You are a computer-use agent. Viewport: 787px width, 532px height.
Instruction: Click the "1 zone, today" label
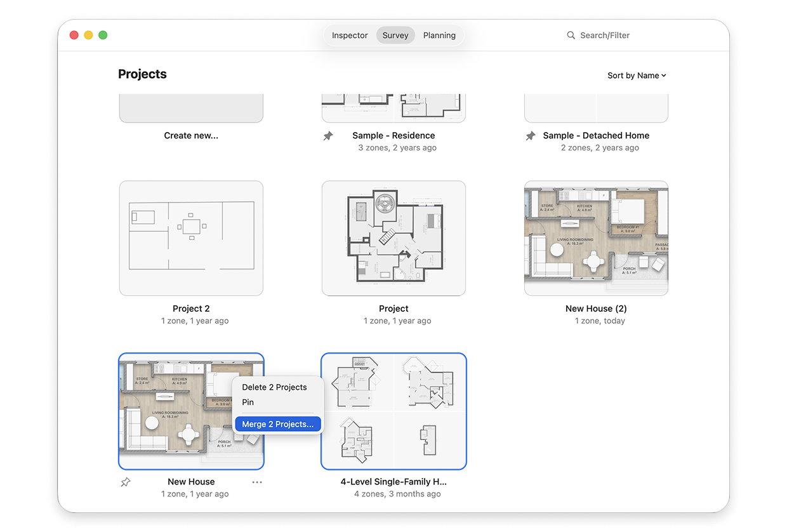[x=600, y=321]
